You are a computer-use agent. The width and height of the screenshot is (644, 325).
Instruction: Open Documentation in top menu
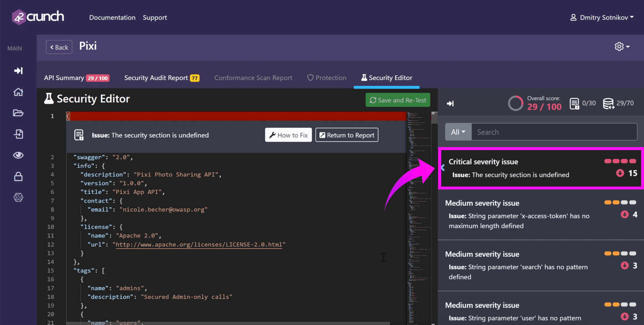[112, 17]
